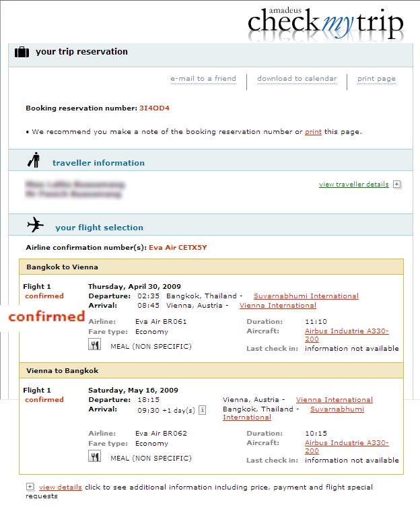Open Suvarnabhumi International link in Bangkok departure row
The image size is (420, 505).
click(306, 296)
